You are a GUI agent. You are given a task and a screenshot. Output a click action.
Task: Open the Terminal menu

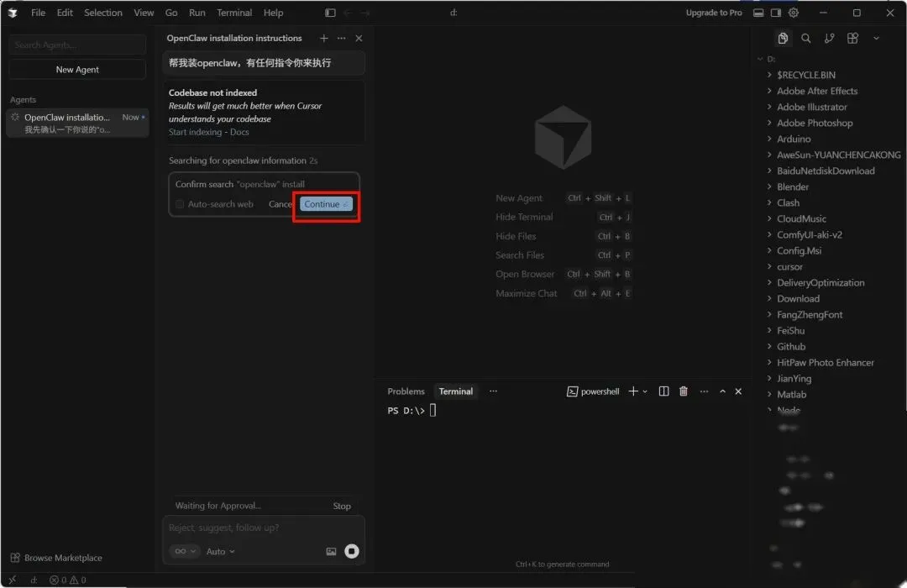(234, 13)
